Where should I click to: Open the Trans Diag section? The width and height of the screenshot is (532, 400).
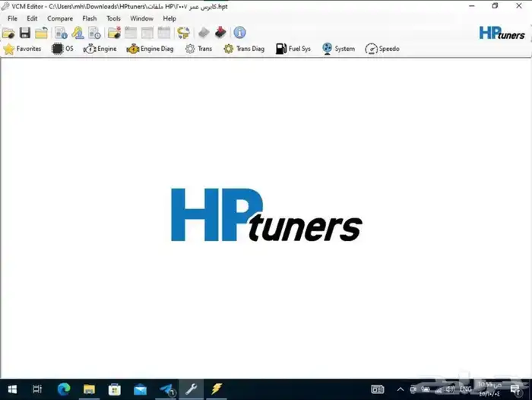243,49
